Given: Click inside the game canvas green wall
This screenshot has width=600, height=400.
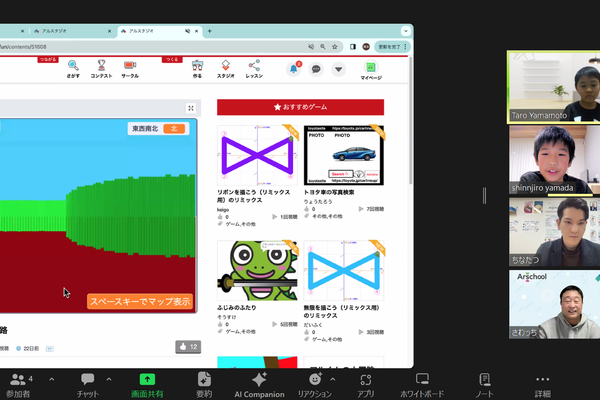Looking at the screenshot, I should (x=130, y=216).
